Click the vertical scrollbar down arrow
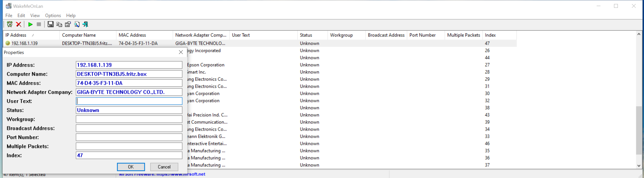This screenshot has width=644, height=178. (x=639, y=165)
